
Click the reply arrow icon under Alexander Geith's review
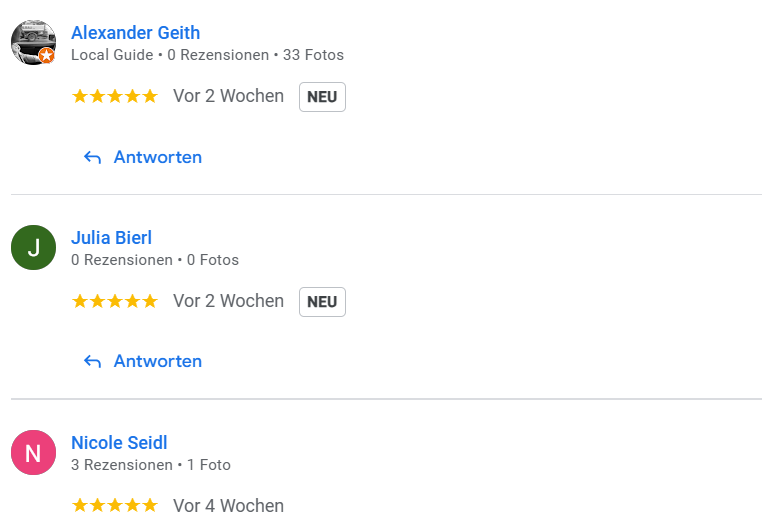tap(93, 157)
